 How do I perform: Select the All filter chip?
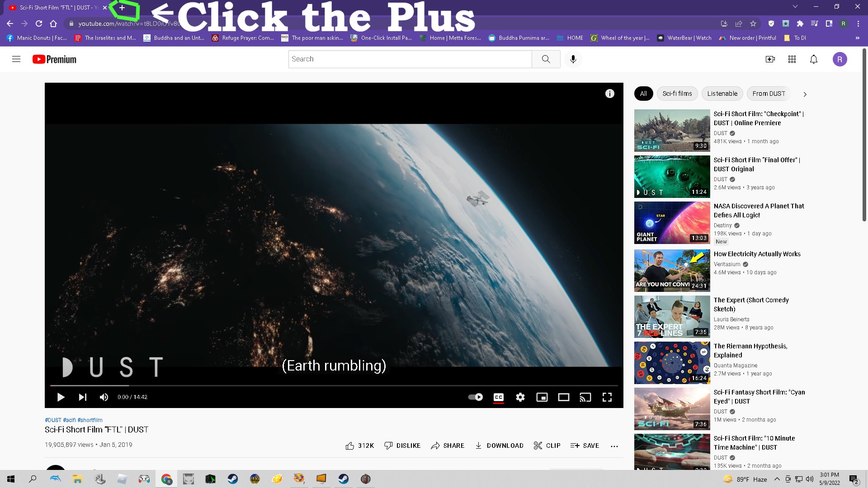click(x=643, y=94)
